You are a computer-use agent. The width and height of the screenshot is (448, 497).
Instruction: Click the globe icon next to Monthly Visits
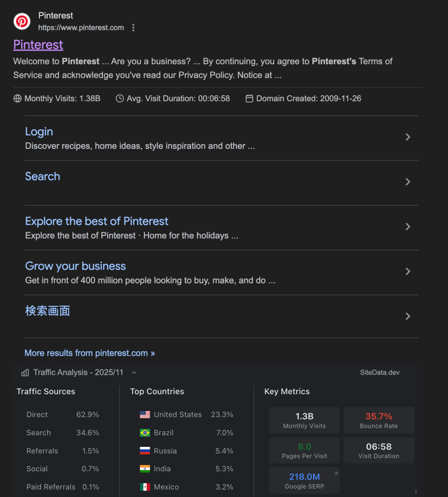(17, 99)
